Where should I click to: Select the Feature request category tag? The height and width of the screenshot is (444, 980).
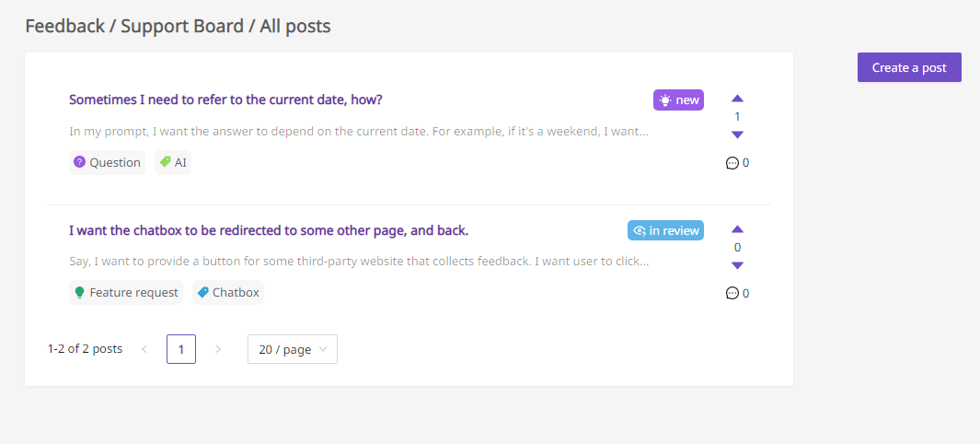pos(126,293)
